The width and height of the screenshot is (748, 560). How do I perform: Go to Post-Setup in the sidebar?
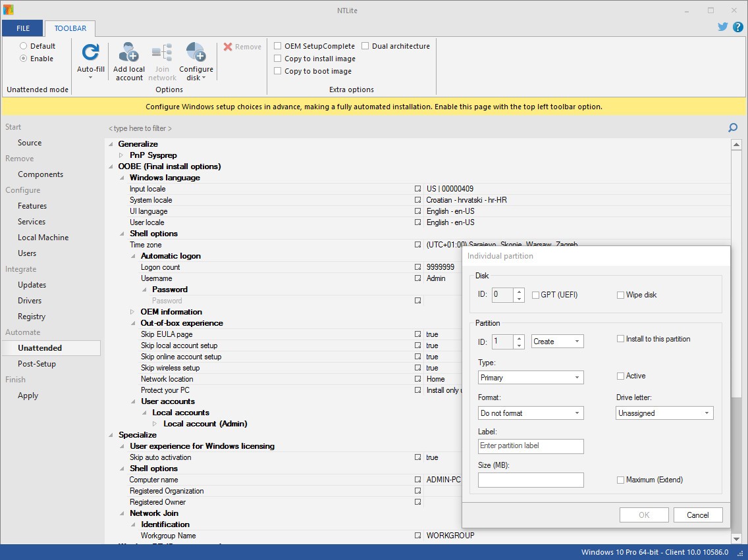37,364
